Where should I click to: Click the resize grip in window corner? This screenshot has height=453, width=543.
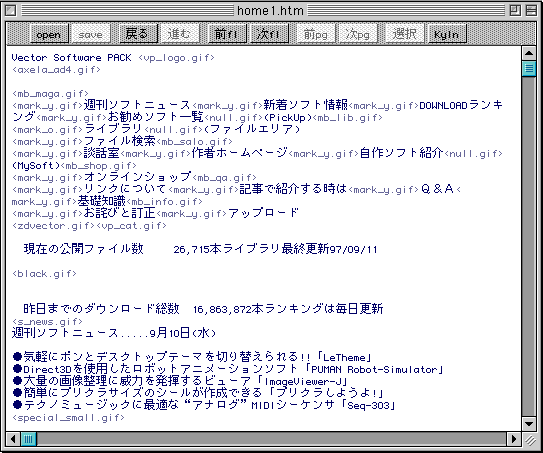tap(529, 439)
